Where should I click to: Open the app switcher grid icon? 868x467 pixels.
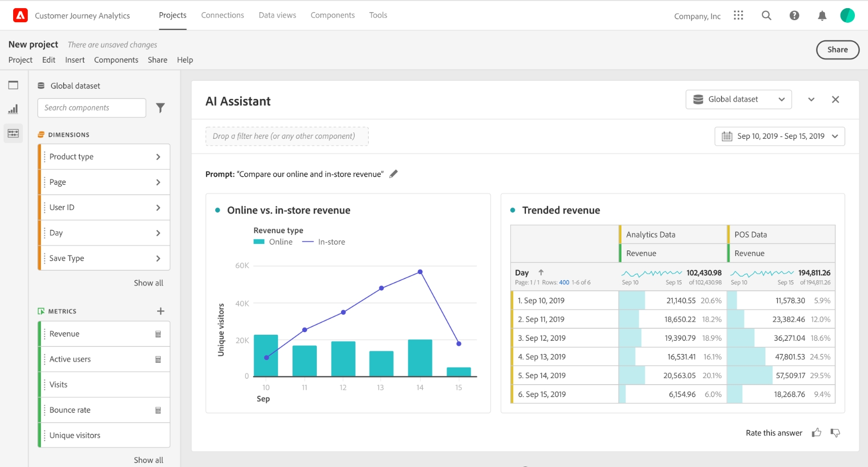739,16
